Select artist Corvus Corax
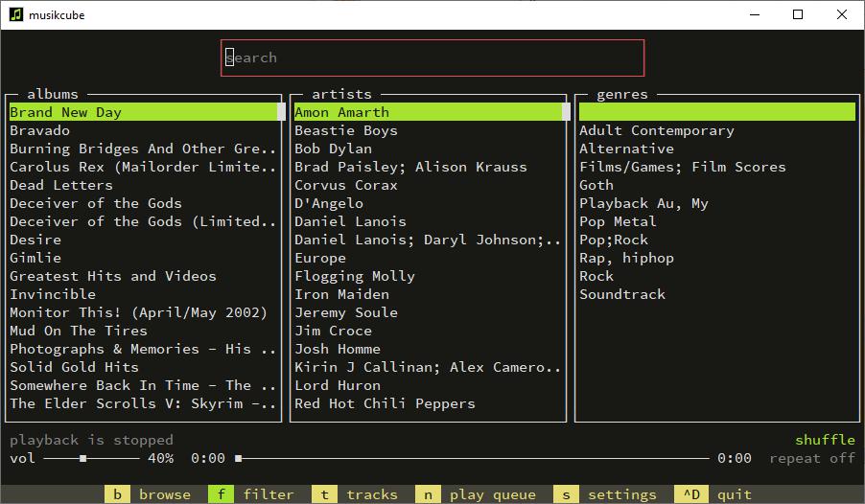 428,185
